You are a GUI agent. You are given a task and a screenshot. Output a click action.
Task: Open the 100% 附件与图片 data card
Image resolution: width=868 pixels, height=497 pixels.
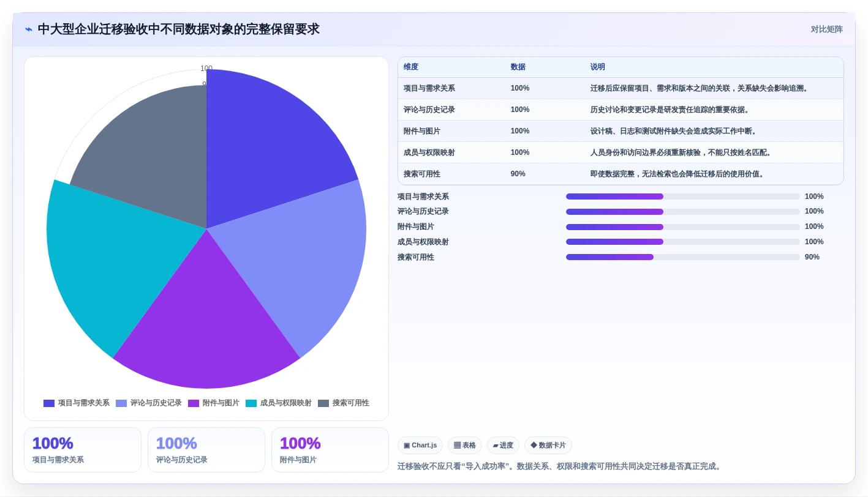point(330,450)
